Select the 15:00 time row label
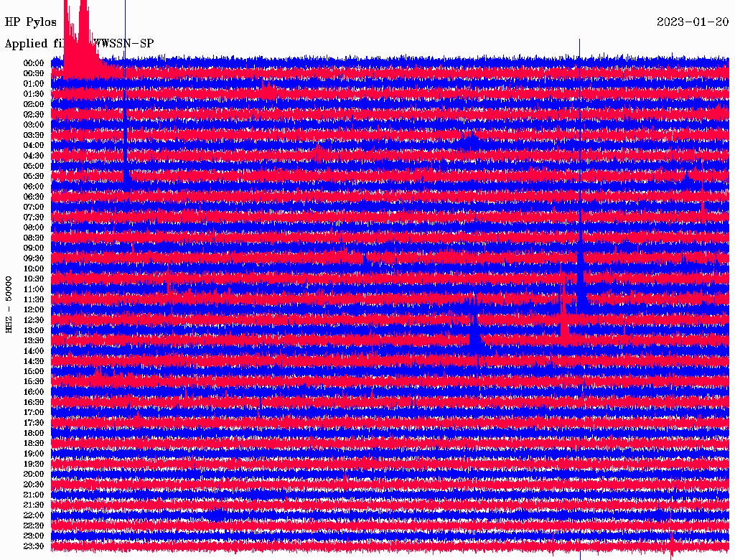Screen dimensions: 735x560 pyautogui.click(x=34, y=371)
